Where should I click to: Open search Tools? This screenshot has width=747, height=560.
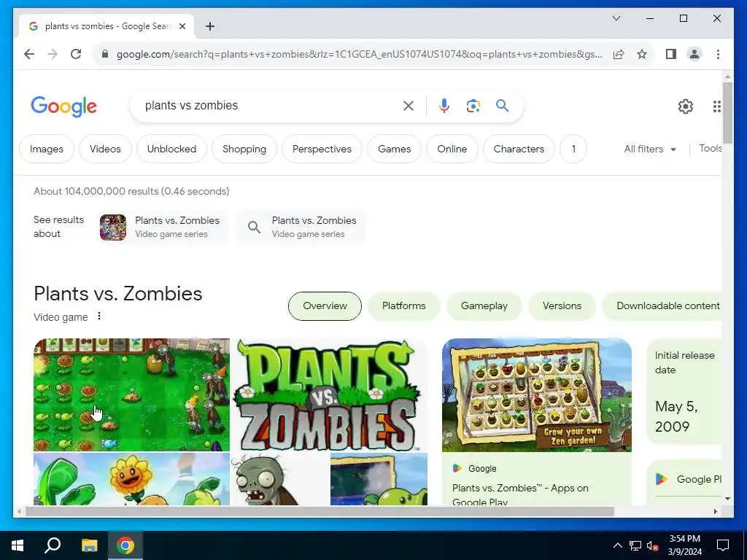pyautogui.click(x=711, y=149)
